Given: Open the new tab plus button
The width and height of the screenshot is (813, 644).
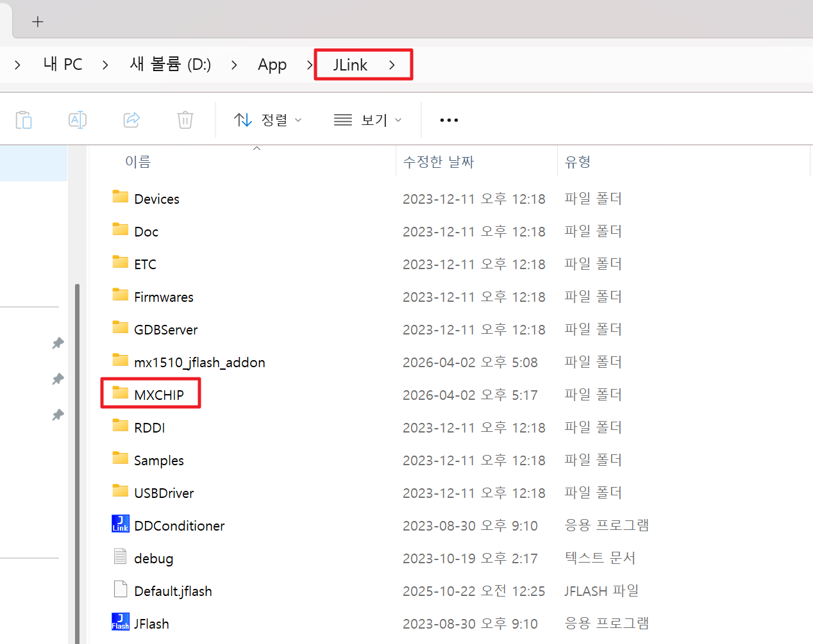Looking at the screenshot, I should coord(38,22).
